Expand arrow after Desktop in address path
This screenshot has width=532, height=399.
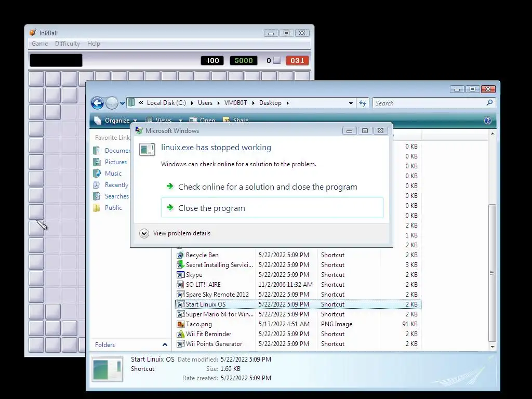point(288,103)
